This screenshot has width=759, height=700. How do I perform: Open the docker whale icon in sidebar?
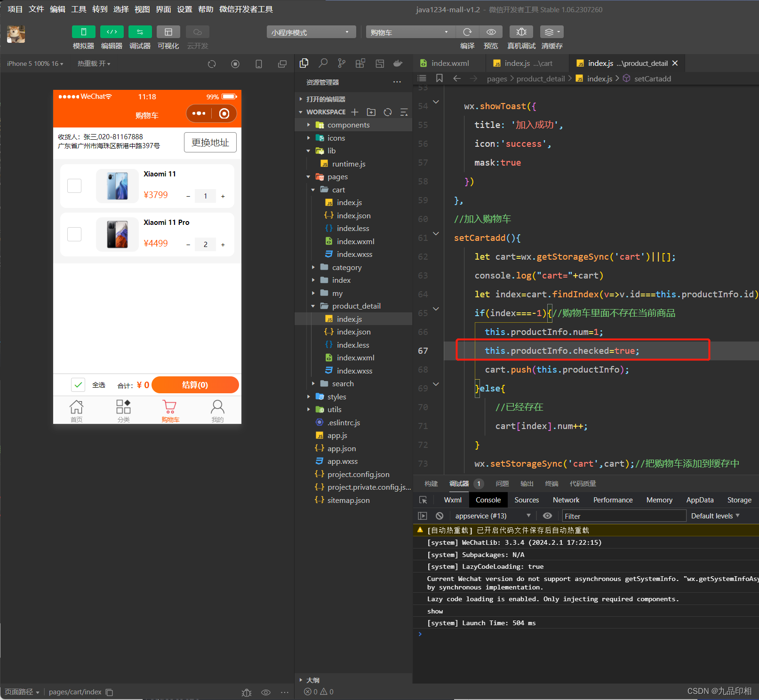(x=398, y=63)
